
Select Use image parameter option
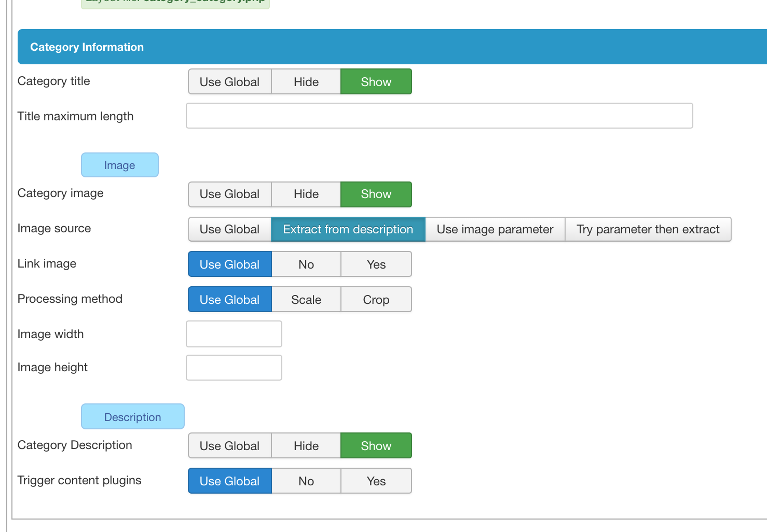[x=495, y=229]
